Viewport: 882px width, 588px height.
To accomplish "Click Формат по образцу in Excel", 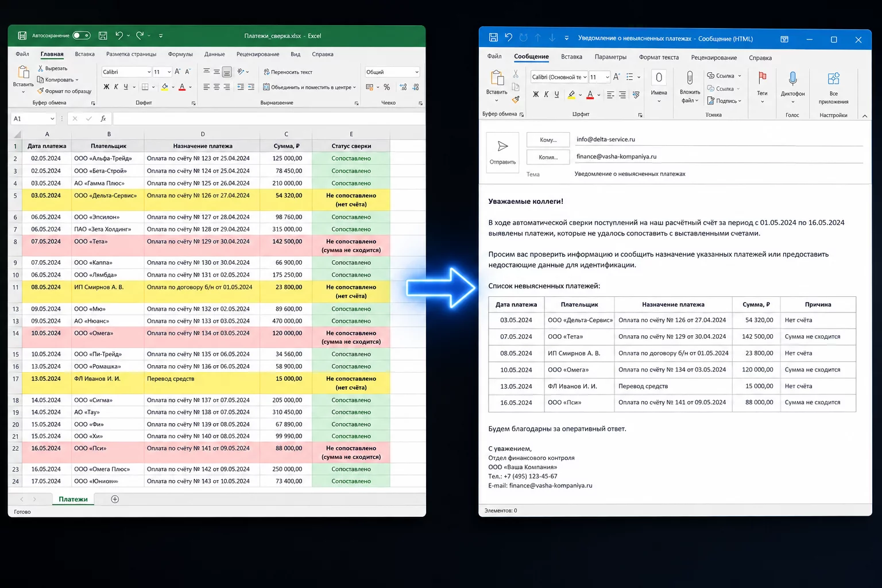I will tap(64, 91).
